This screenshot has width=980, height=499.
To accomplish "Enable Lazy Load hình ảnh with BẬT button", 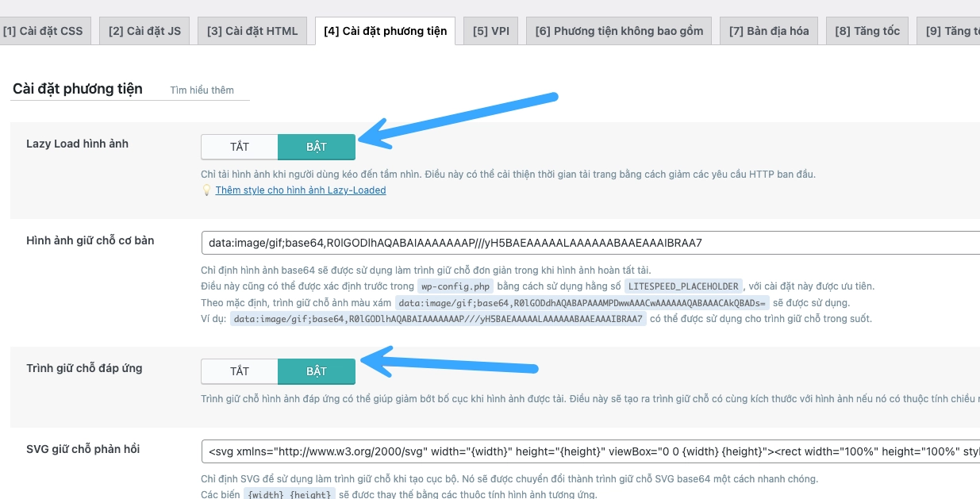I will tap(317, 147).
